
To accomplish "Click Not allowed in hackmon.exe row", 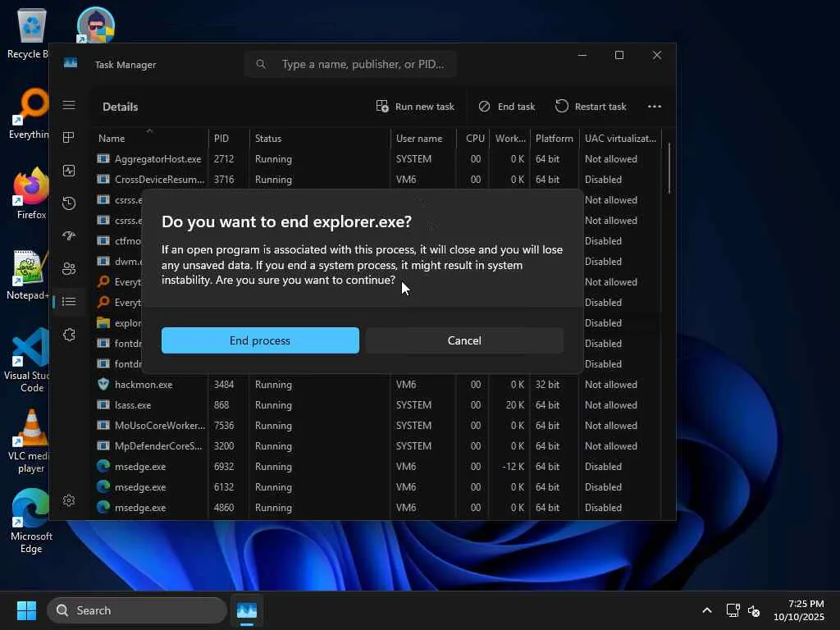I will click(x=610, y=385).
